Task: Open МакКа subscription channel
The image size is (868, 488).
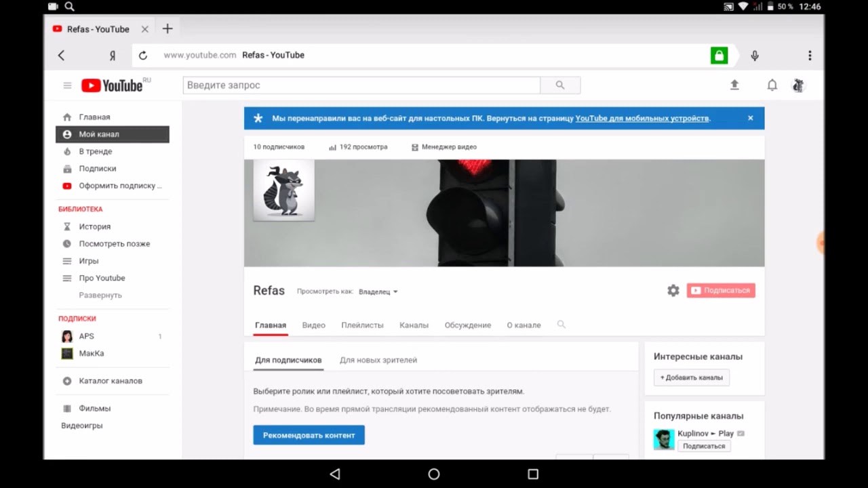Action: click(x=113, y=353)
